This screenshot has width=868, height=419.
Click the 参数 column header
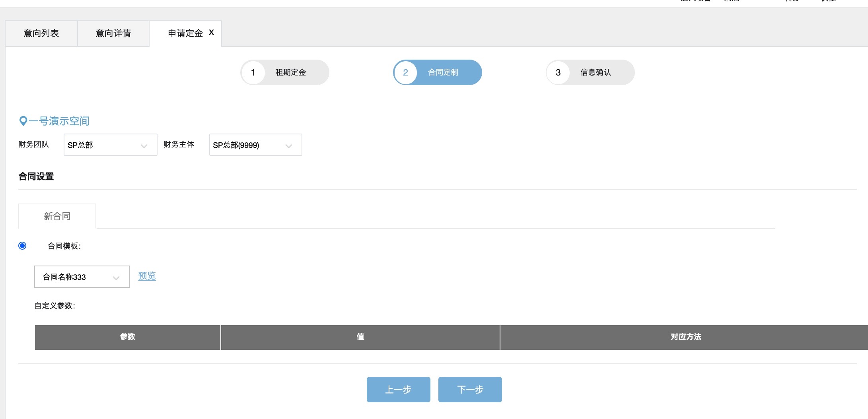128,337
